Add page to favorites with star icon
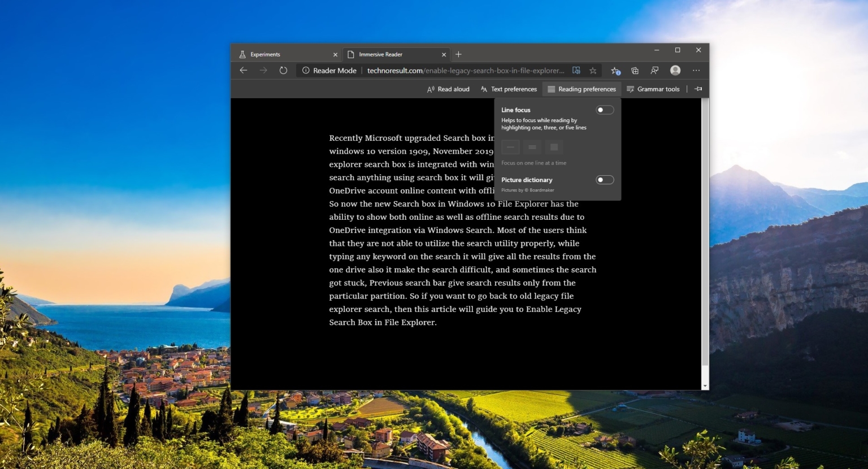The image size is (868, 469). pos(593,71)
